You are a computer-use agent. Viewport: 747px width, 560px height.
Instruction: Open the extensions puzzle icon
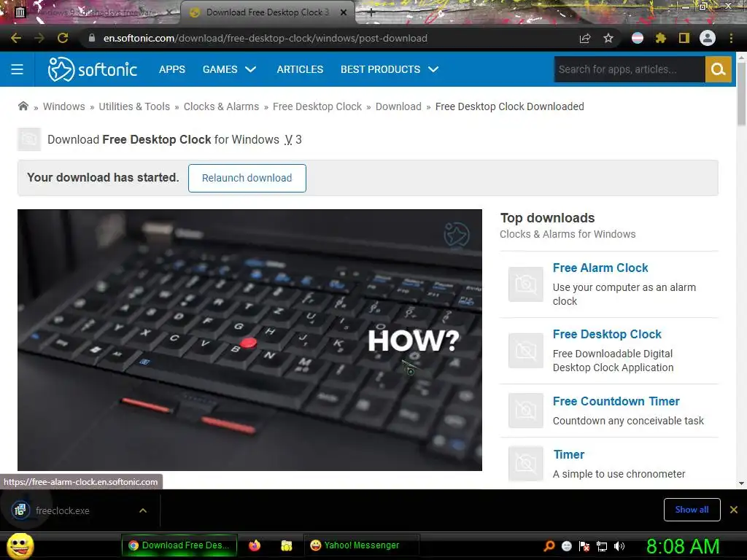click(660, 38)
